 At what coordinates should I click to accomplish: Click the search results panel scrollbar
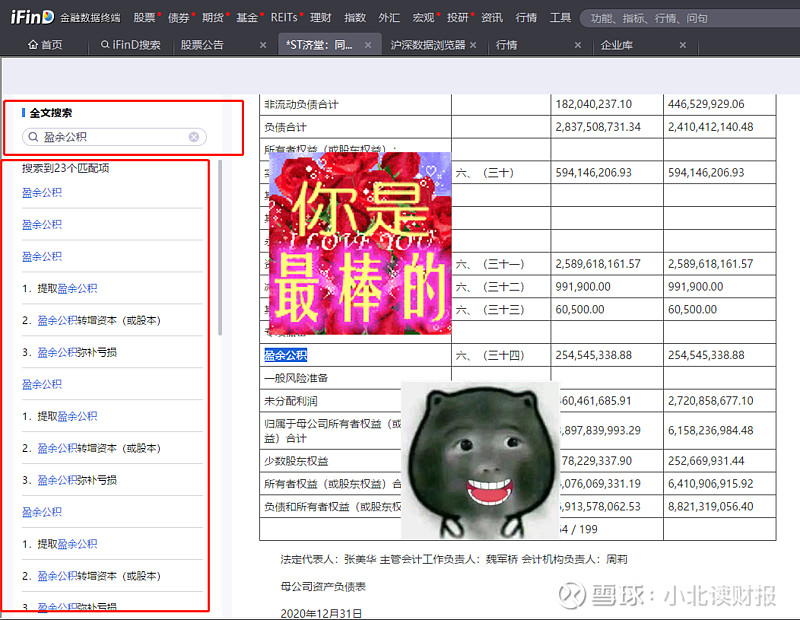pos(220,250)
